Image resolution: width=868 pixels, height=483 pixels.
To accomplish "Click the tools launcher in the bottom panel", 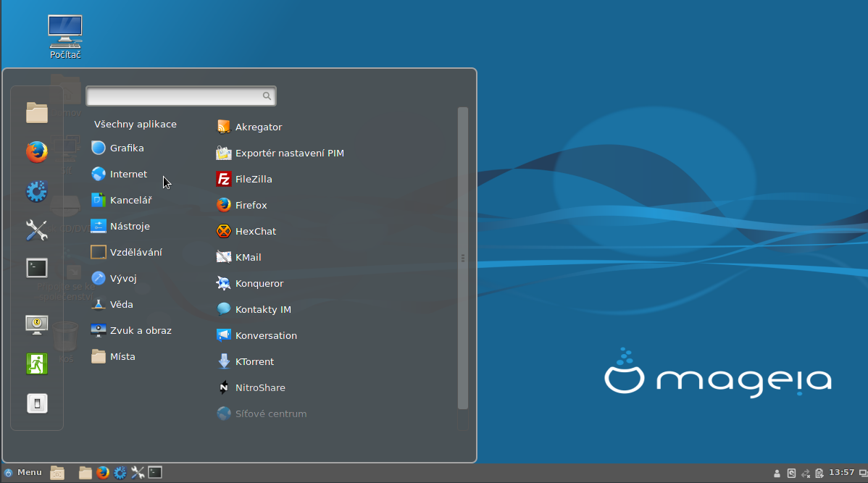I will pyautogui.click(x=138, y=472).
